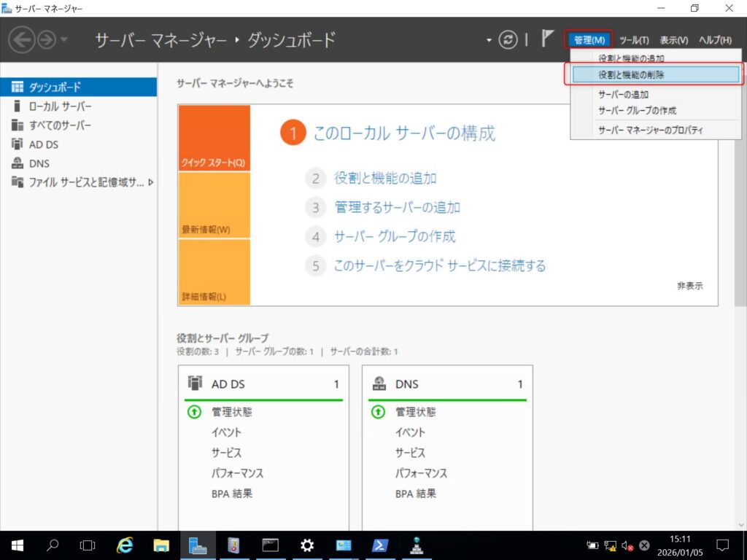Open Internet Explorer from the taskbar

125,545
